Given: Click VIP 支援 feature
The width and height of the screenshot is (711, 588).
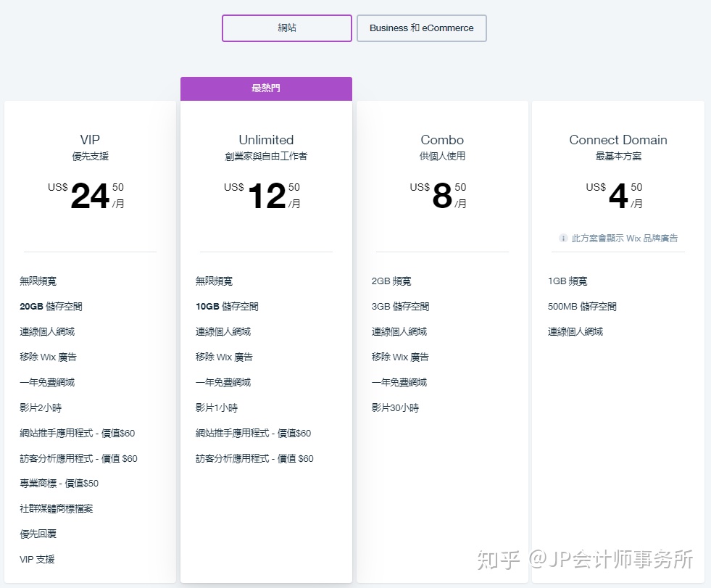Looking at the screenshot, I should pyautogui.click(x=37, y=560).
